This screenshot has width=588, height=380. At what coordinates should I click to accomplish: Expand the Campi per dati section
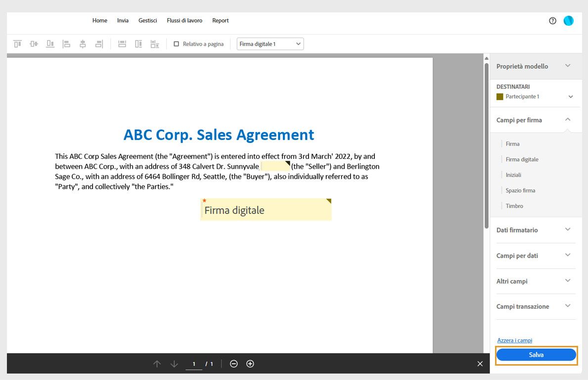pyautogui.click(x=536, y=255)
